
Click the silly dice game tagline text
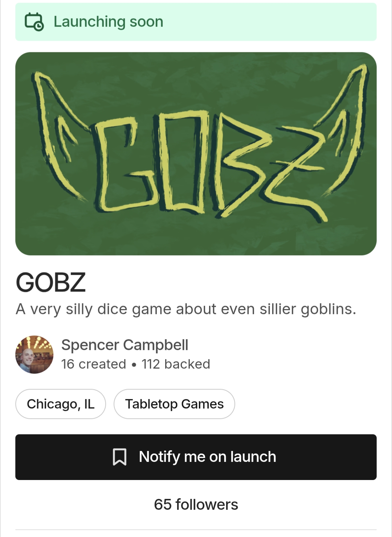tap(186, 309)
